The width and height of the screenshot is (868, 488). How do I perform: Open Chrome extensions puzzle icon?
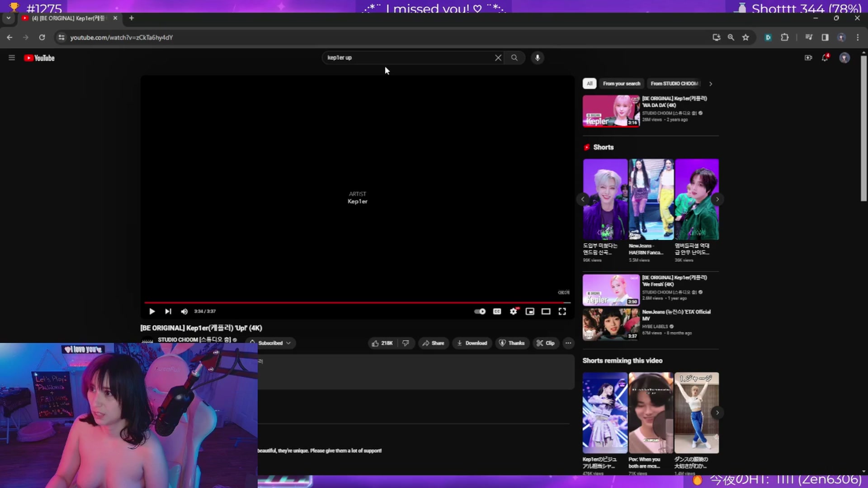point(784,38)
